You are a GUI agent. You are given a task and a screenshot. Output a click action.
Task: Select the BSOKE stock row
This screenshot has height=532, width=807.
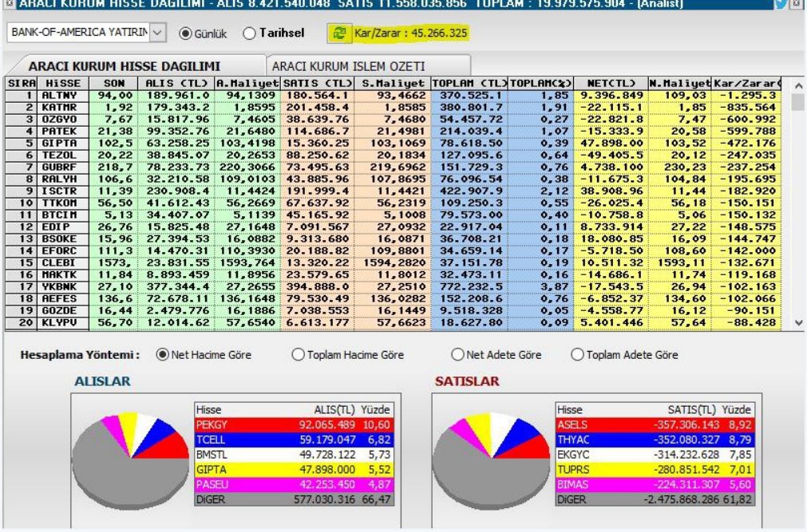[x=394, y=238]
